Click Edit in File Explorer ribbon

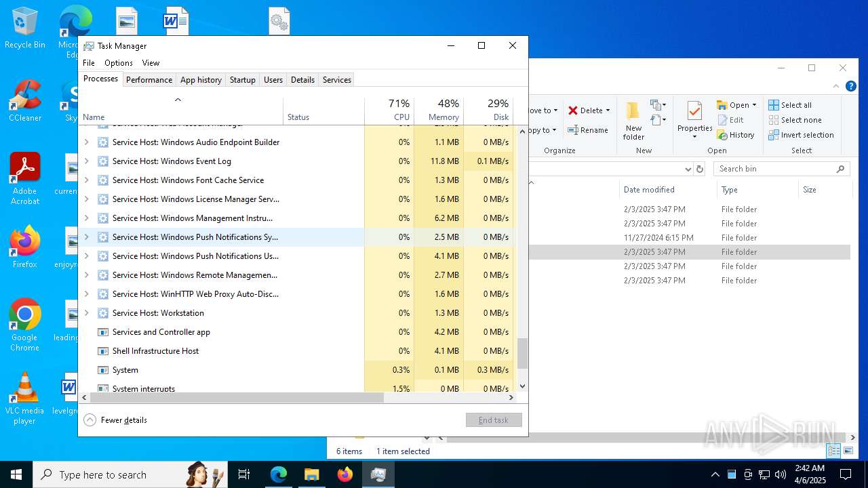click(x=730, y=120)
